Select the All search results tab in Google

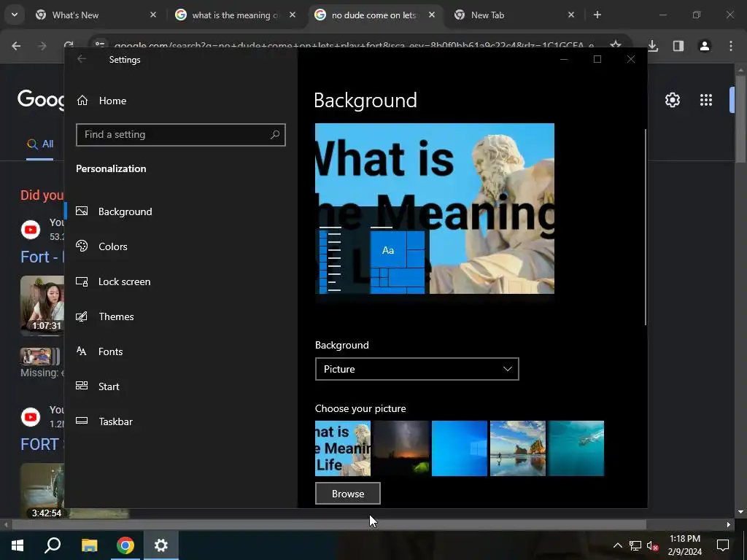pos(40,144)
